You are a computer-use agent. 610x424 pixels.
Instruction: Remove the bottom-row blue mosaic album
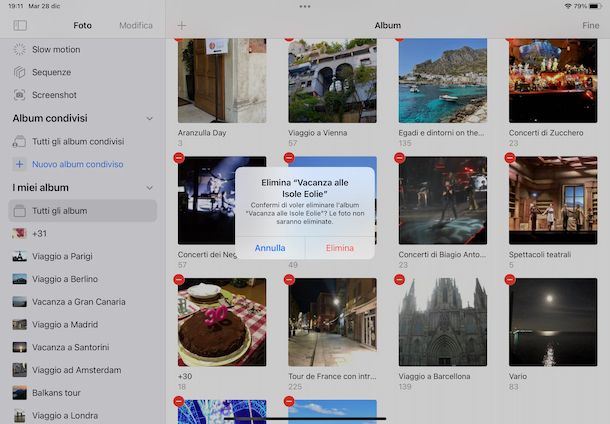[x=179, y=401]
